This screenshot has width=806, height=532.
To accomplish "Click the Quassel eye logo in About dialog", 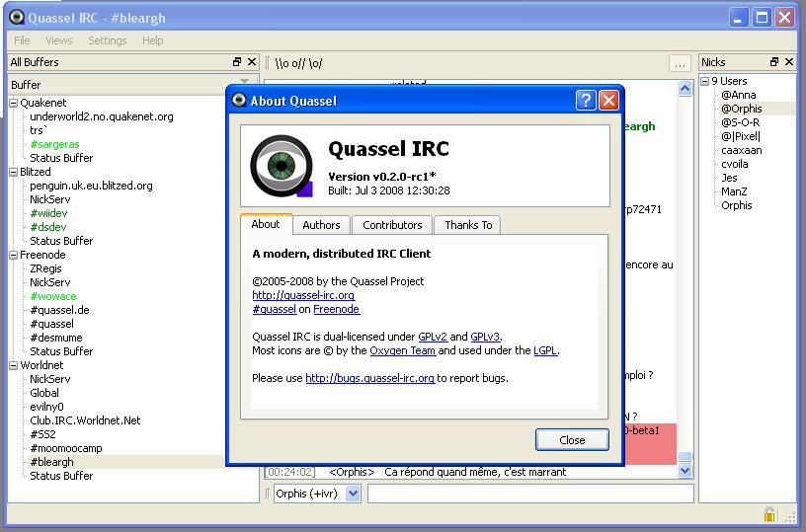I will click(x=282, y=166).
